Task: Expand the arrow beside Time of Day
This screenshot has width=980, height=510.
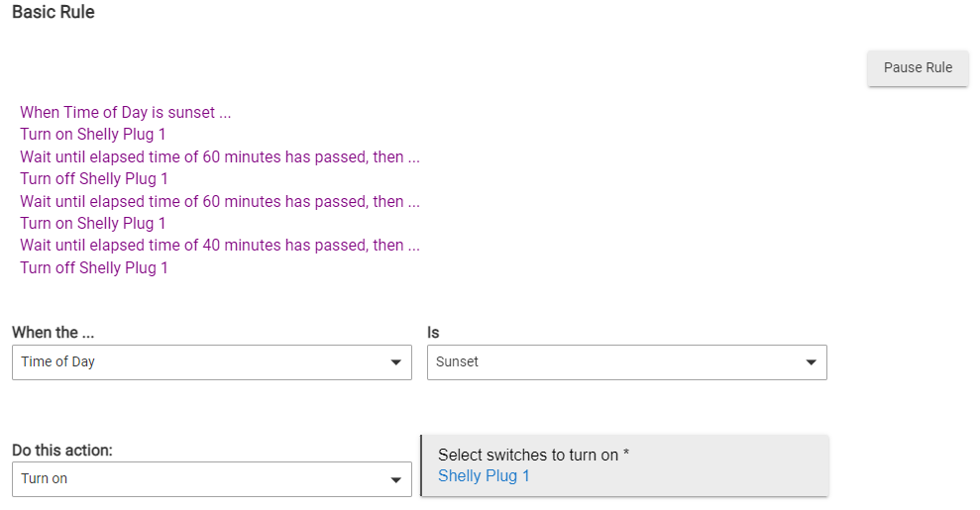Action: pyautogui.click(x=395, y=362)
